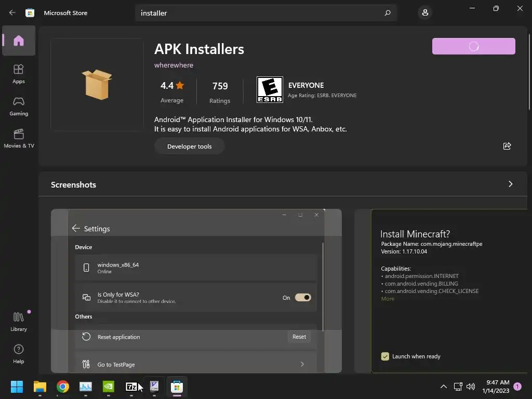Screen dimensions: 532x399
Task: Open the Windows Start menu
Action: coord(17,387)
